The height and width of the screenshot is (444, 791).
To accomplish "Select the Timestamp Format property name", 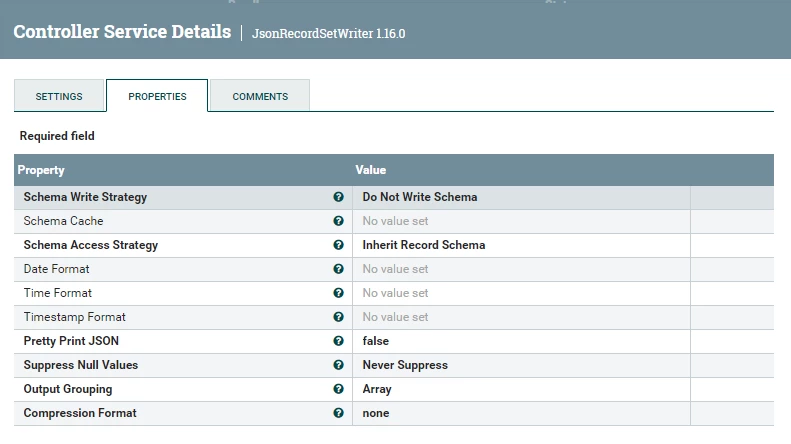I will coord(74,317).
